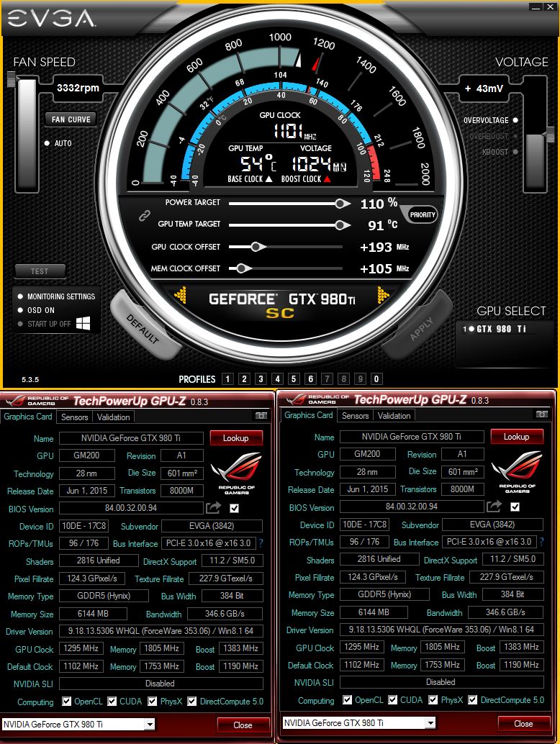Click the base clock white triangle marker

(269, 179)
